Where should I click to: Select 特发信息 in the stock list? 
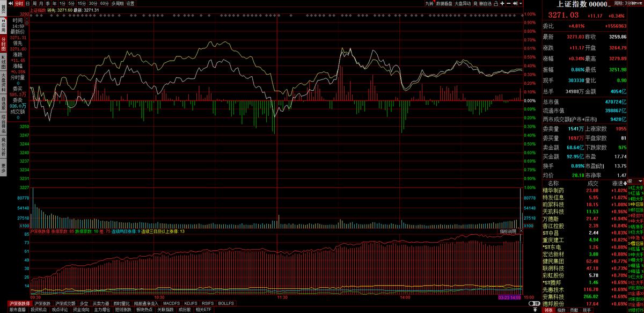(x=553, y=198)
